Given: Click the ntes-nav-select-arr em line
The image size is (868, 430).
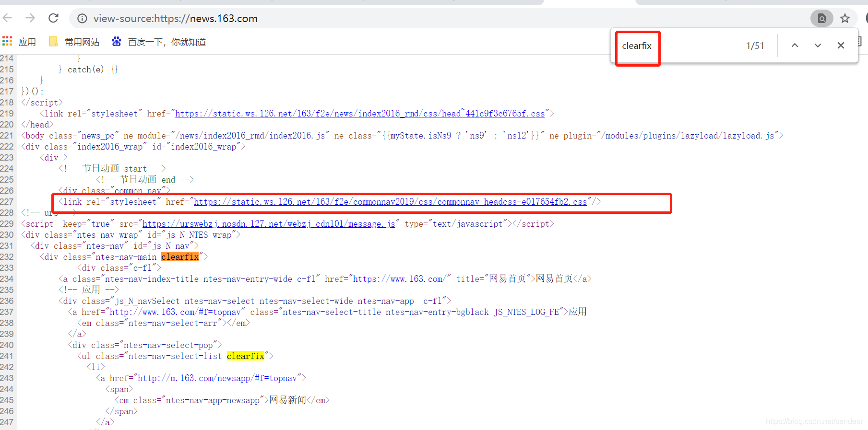Looking at the screenshot, I should pyautogui.click(x=163, y=323).
